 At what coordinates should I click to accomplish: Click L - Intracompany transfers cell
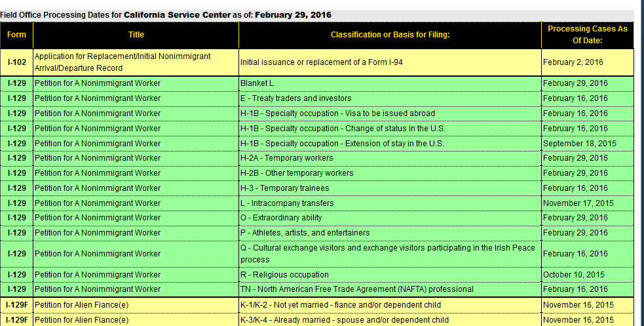(390, 203)
